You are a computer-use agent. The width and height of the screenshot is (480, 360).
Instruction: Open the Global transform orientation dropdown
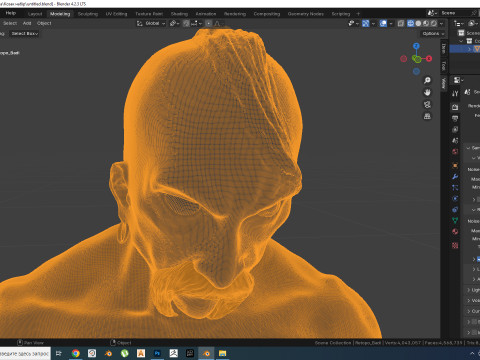pos(151,23)
